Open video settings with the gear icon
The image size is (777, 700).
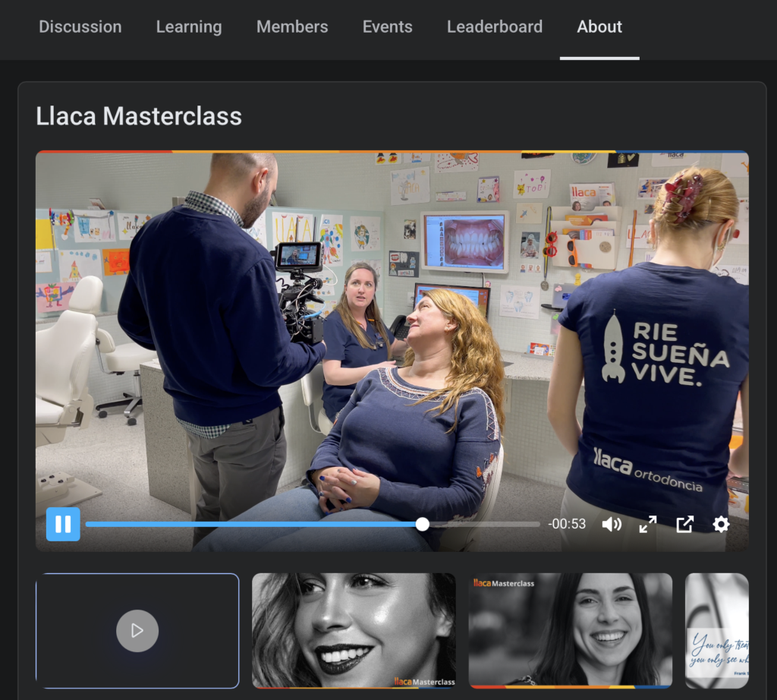coord(721,524)
